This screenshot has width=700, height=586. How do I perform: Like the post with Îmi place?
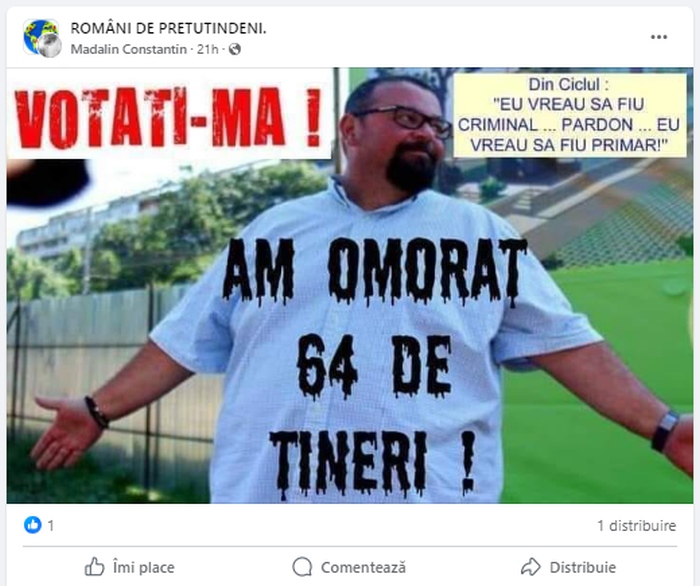tap(129, 567)
